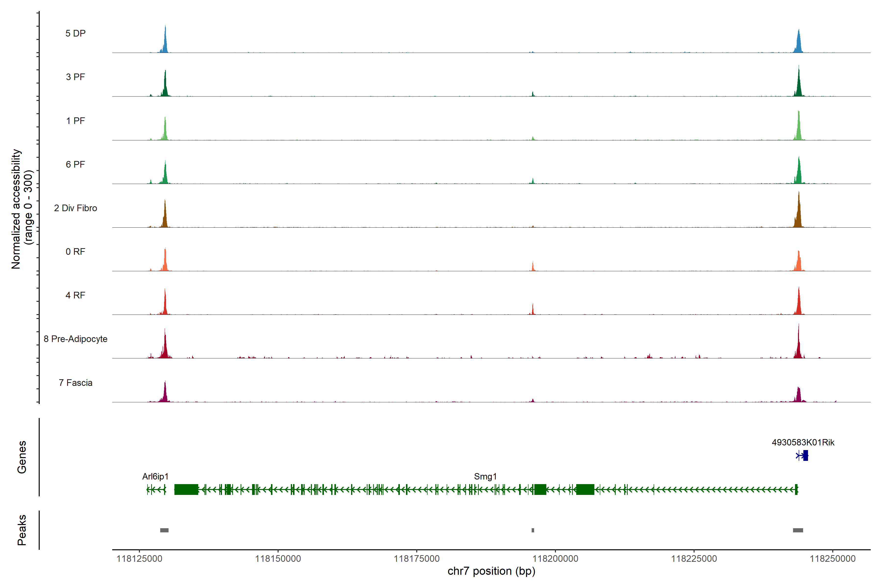Click the leftmost gray peak bar
Screen dimensions: 882x588
coord(164,530)
